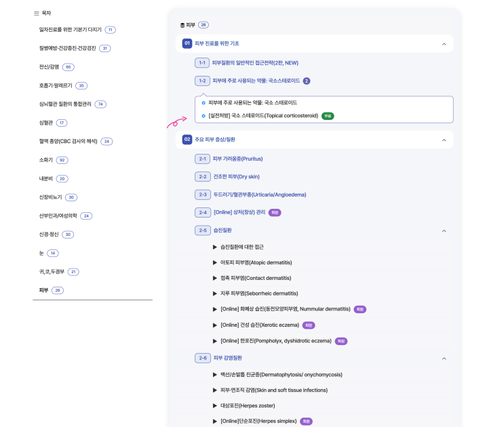This screenshot has width=504, height=427.
Task: Click the 목차 hamburger menu icon
Action: 37,14
